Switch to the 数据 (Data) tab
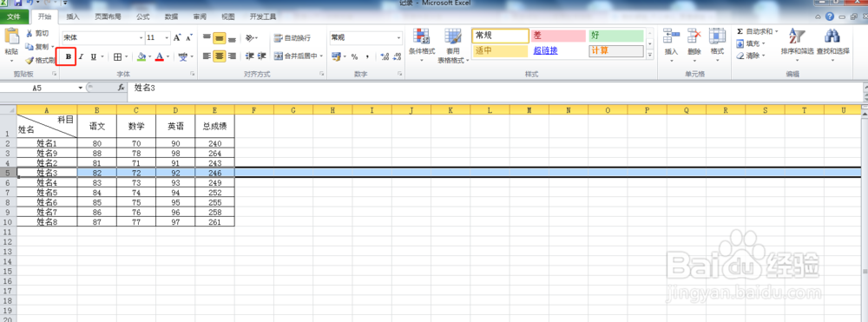This screenshot has width=868, height=322. click(171, 16)
